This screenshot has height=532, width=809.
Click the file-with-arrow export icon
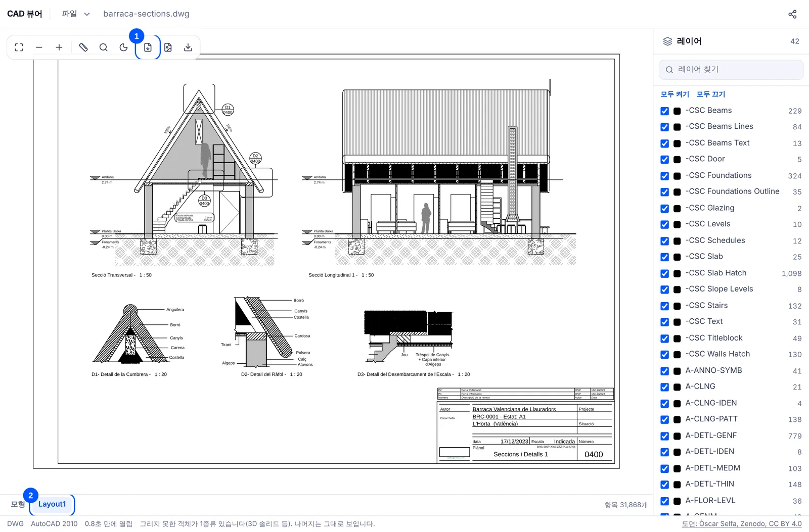click(148, 47)
